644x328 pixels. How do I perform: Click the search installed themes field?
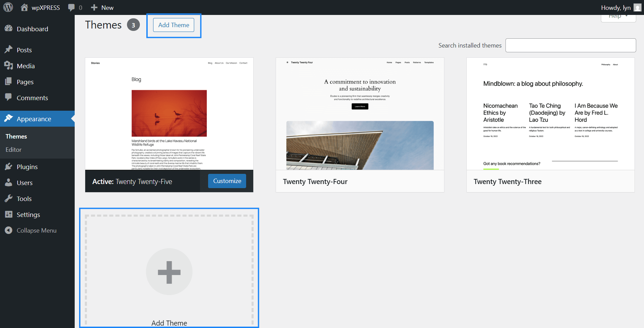click(x=570, y=45)
